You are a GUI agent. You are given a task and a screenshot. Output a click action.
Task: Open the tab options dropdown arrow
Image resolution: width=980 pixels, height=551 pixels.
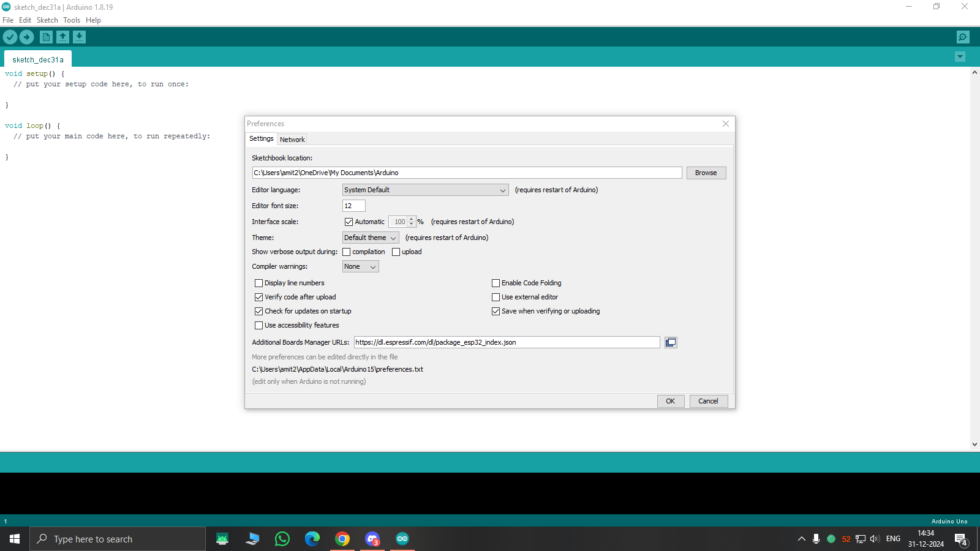click(960, 57)
